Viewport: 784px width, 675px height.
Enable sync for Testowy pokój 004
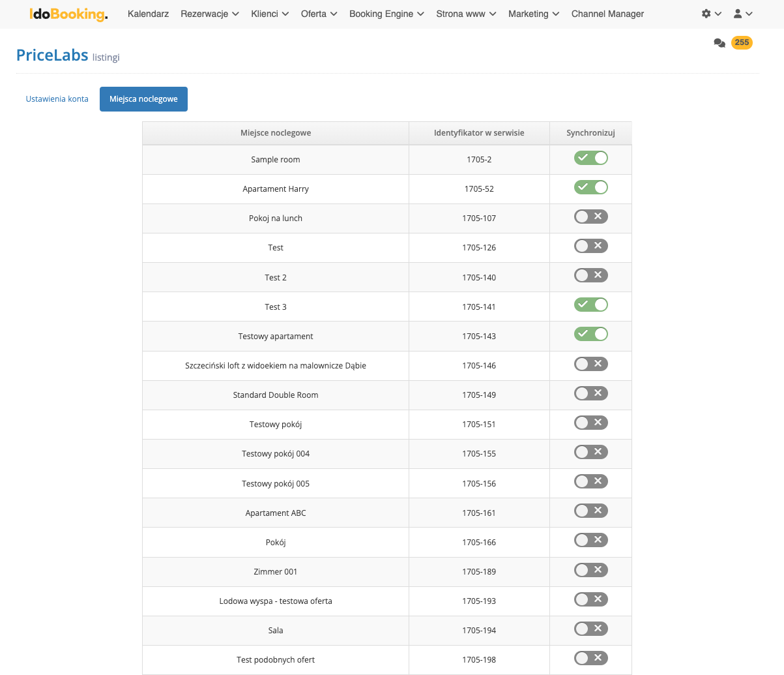590,452
